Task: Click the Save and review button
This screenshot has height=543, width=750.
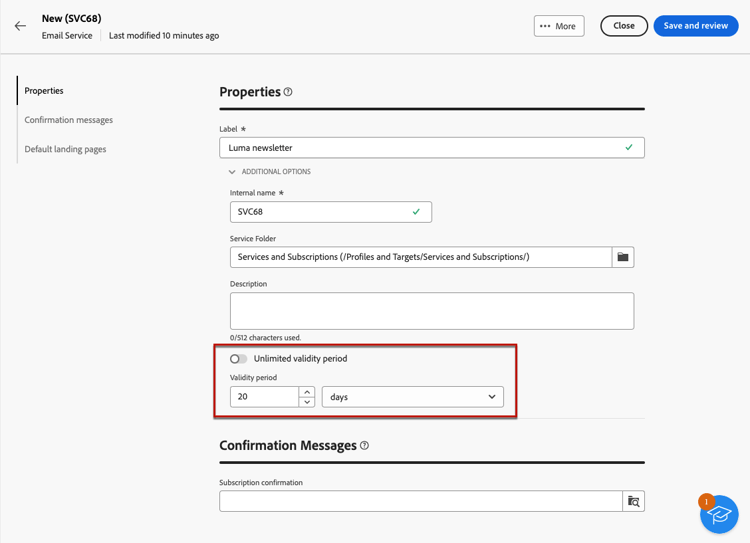Action: click(695, 26)
